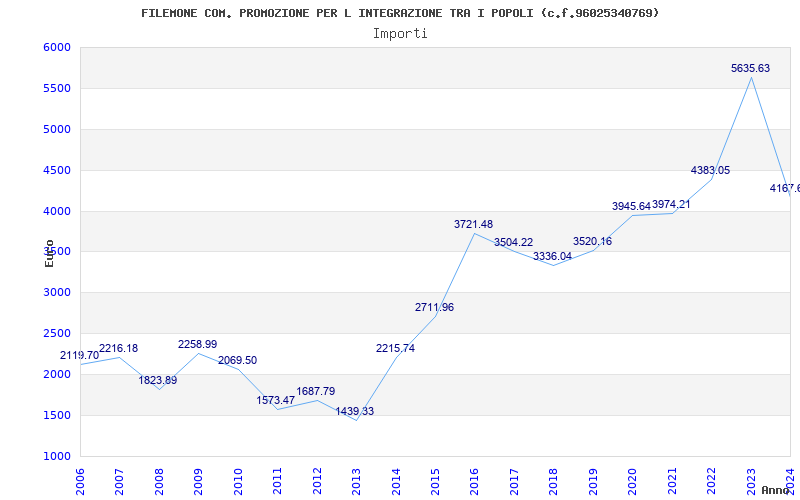
Task: Click the 2019 x-axis year label
Action: tap(593, 481)
